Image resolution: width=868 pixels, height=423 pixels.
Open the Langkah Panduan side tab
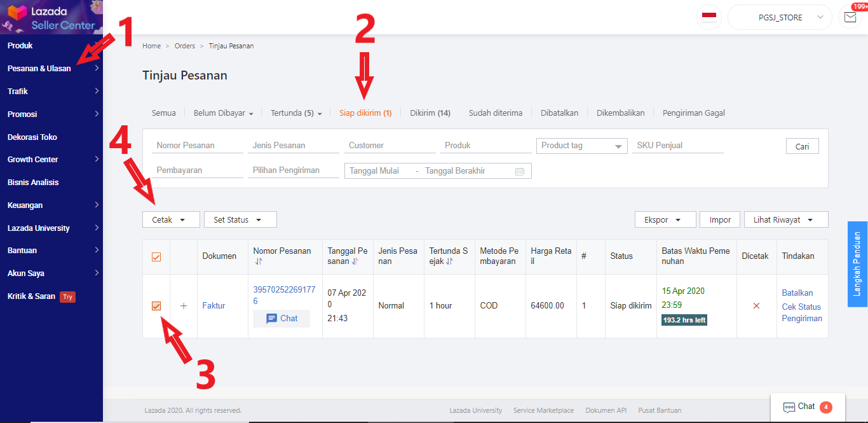tap(858, 264)
